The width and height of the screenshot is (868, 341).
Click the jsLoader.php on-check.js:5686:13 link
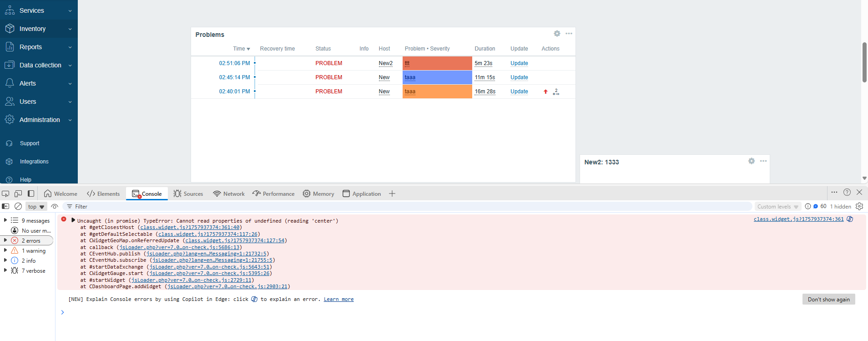(180, 247)
